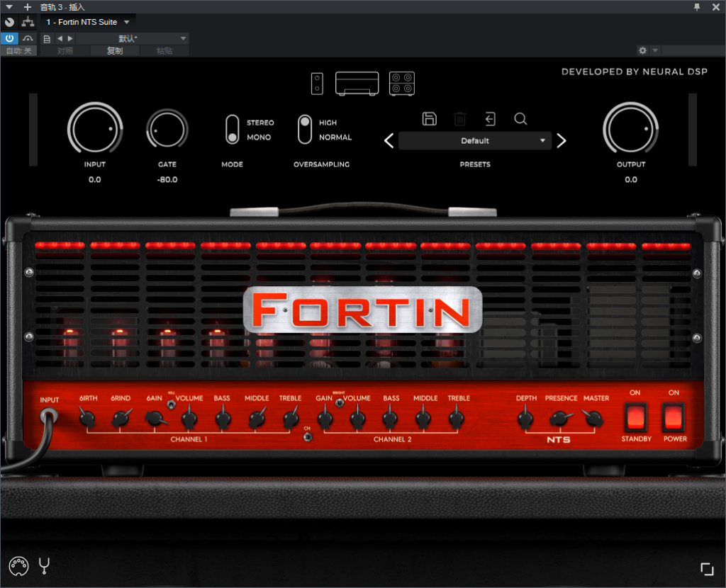Click channel 1 Middle knob
This screenshot has height=588, width=726.
click(x=257, y=419)
